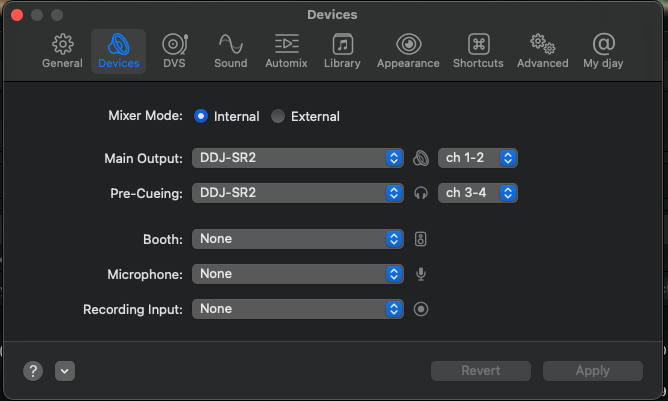This screenshot has height=401, width=668.
Task: Open the Pre-Cueing device dropdown
Action: pyautogui.click(x=297, y=193)
